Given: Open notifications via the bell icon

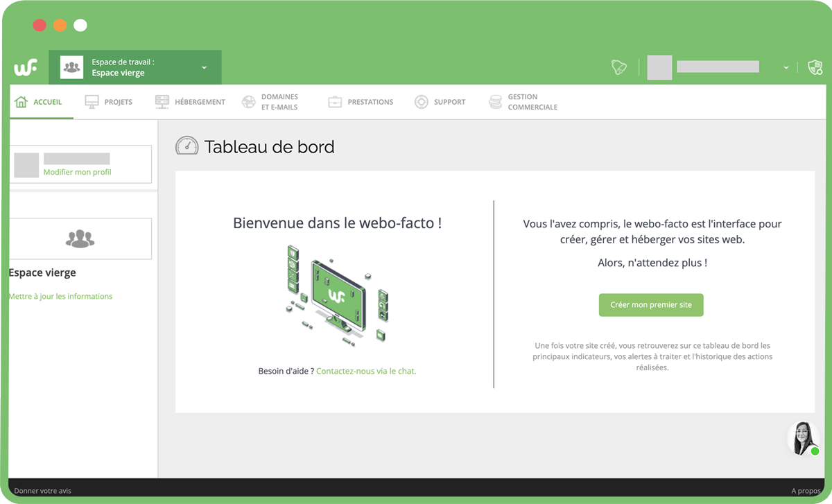Looking at the screenshot, I should (619, 67).
